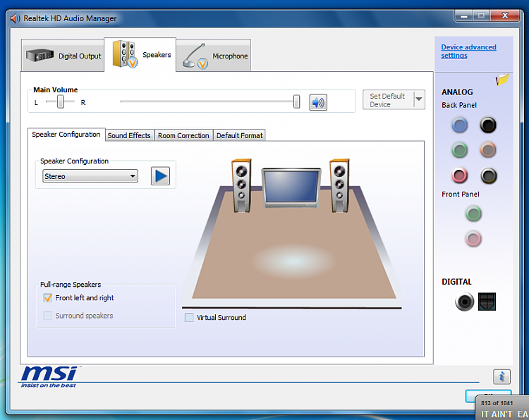Close the Realtek HD Audio Manager window

pos(505,16)
